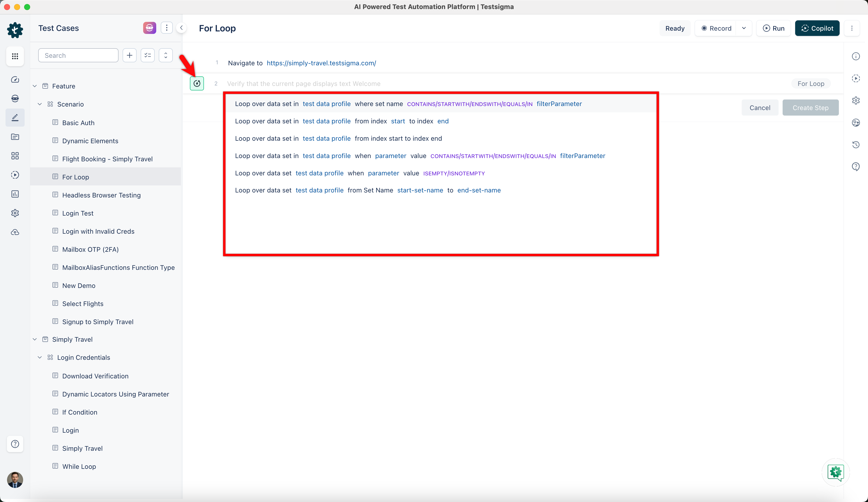Click the Create Step button
868x502 pixels.
tap(810, 108)
